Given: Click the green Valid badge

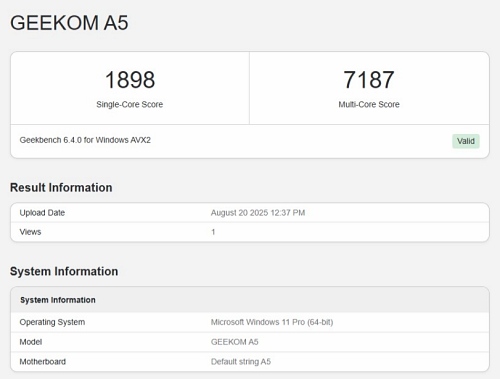Looking at the screenshot, I should pos(466,141).
